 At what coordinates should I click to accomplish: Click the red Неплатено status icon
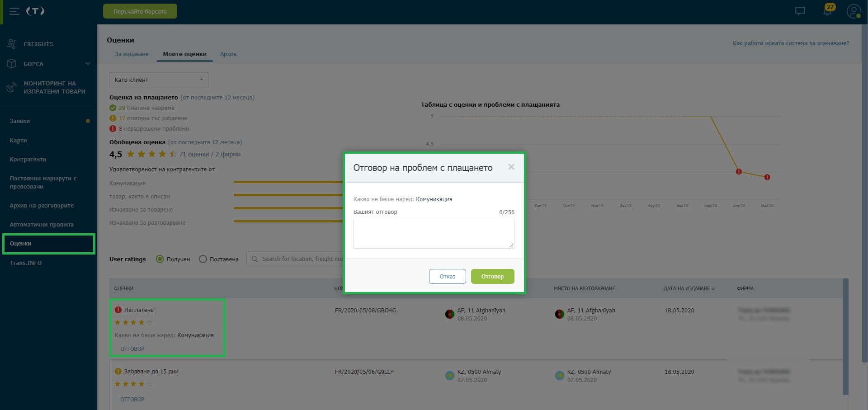(118, 310)
